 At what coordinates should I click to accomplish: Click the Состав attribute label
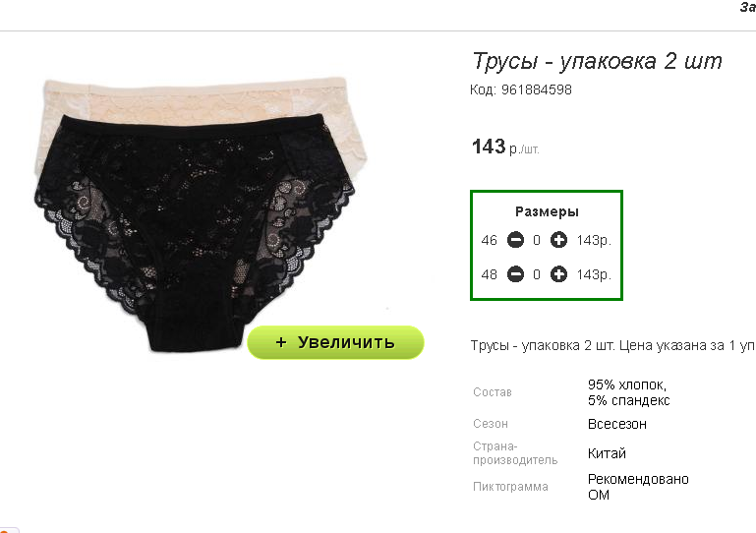[493, 392]
